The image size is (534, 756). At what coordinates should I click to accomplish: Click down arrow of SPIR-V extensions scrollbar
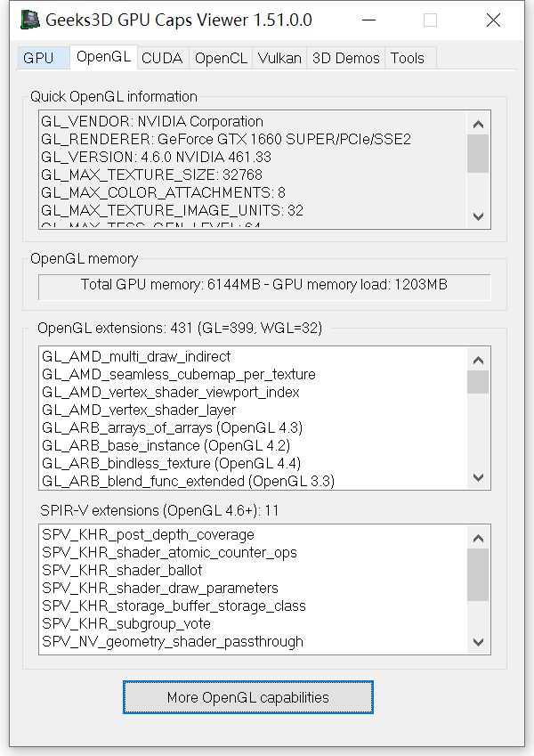coord(478,642)
